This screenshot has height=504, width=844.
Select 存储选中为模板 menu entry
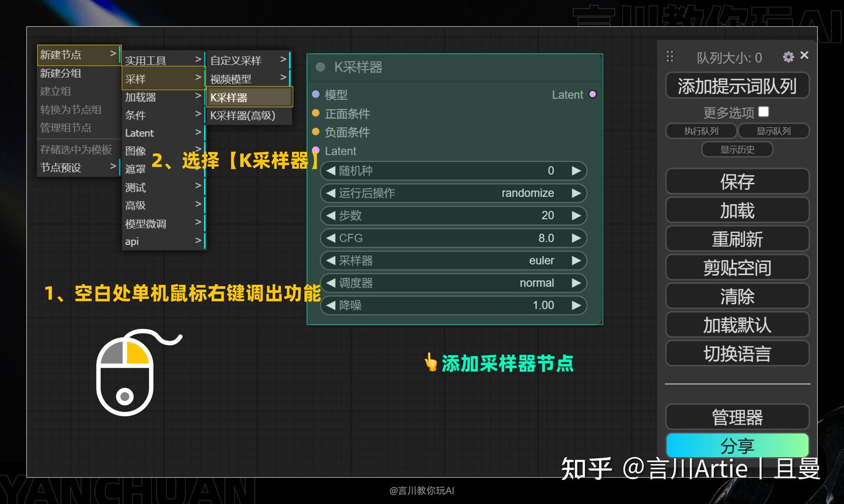coord(79,149)
